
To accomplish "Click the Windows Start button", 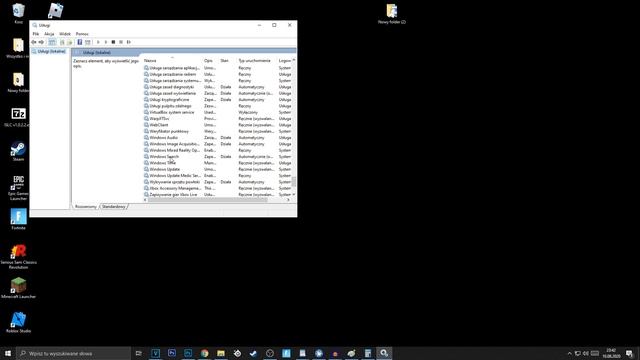I will pos(8,353).
